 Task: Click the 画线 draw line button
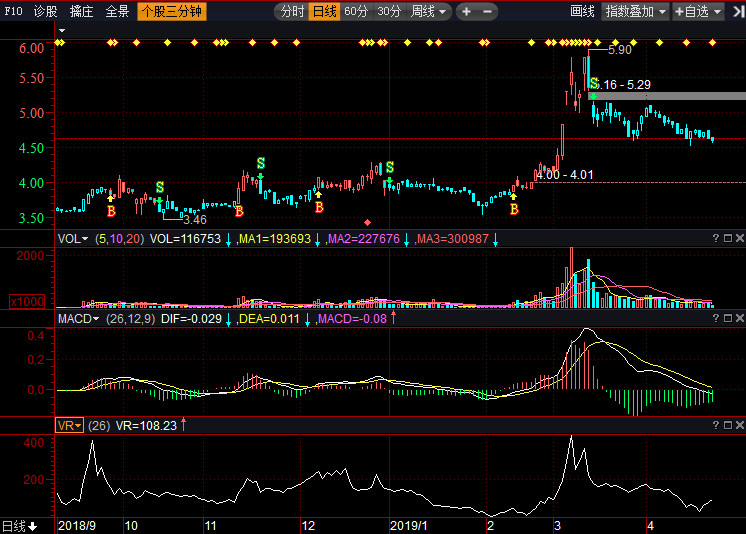point(582,12)
